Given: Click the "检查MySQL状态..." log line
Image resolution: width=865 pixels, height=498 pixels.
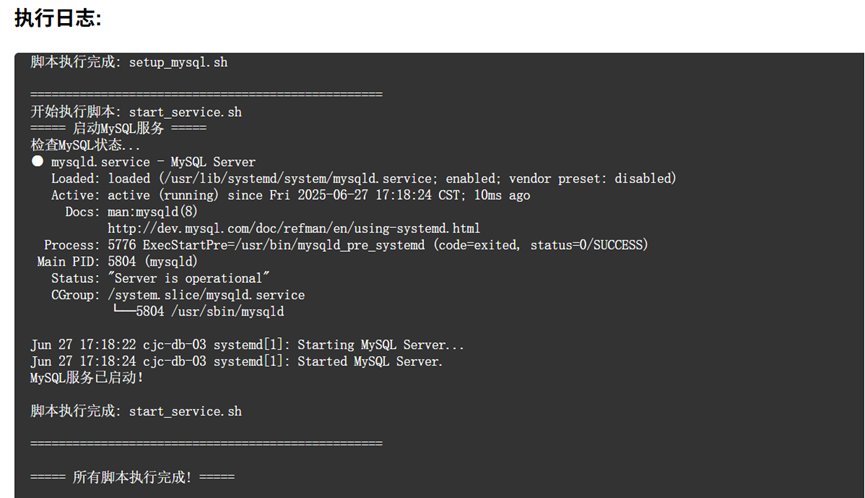Looking at the screenshot, I should 86,145.
